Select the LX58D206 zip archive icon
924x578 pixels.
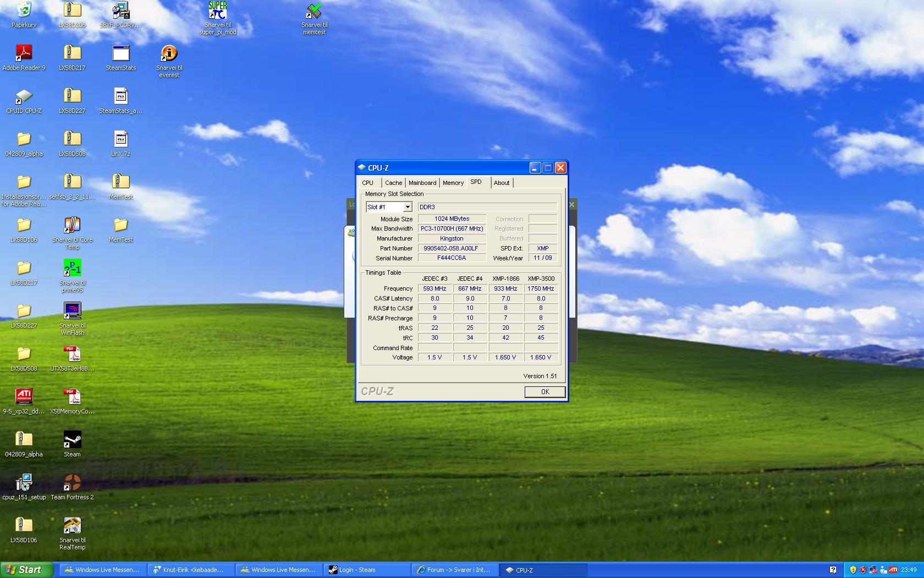pos(72,14)
